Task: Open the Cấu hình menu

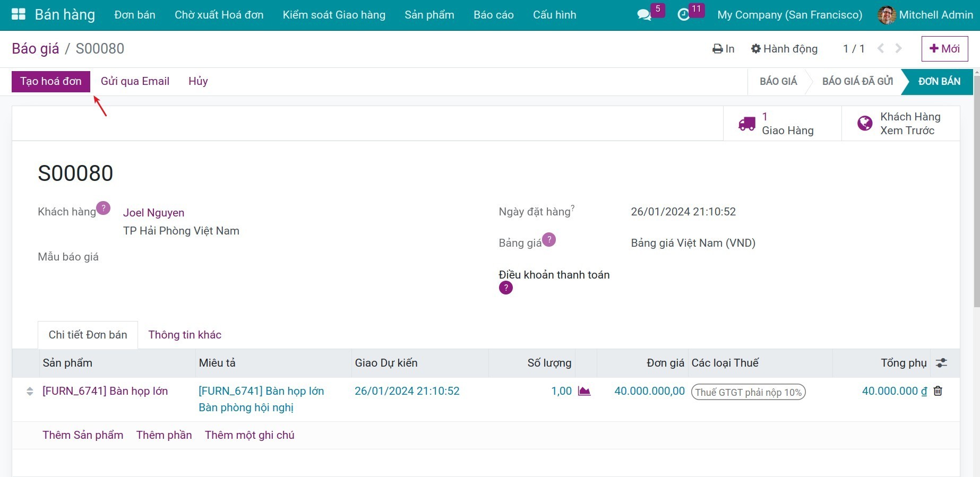Action: (554, 15)
